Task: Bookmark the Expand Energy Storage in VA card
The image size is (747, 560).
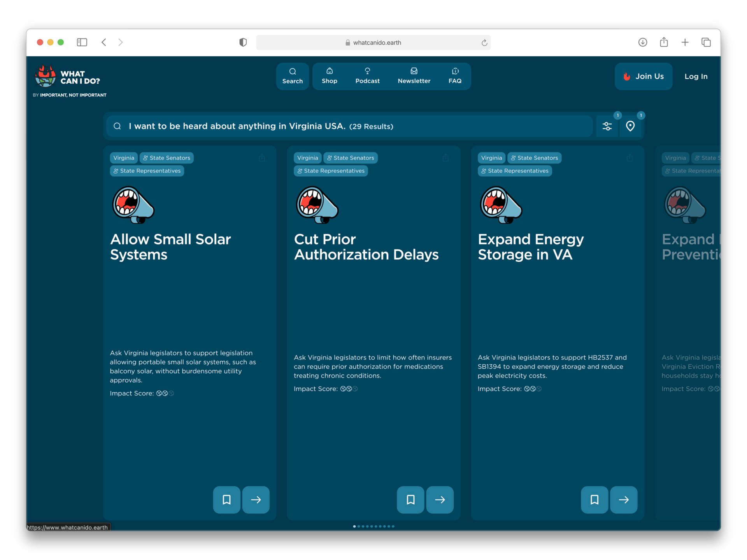Action: pyautogui.click(x=594, y=500)
